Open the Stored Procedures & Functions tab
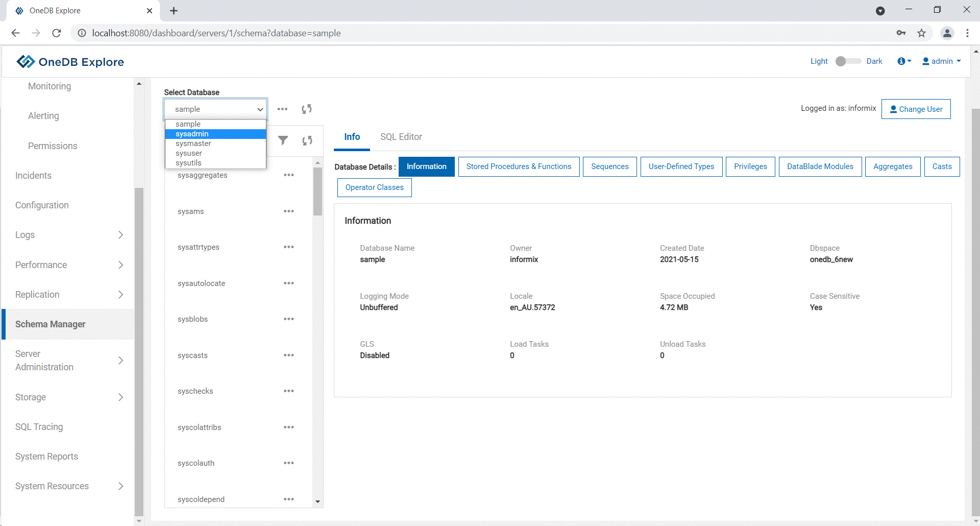The height and width of the screenshot is (526, 980). tap(519, 166)
